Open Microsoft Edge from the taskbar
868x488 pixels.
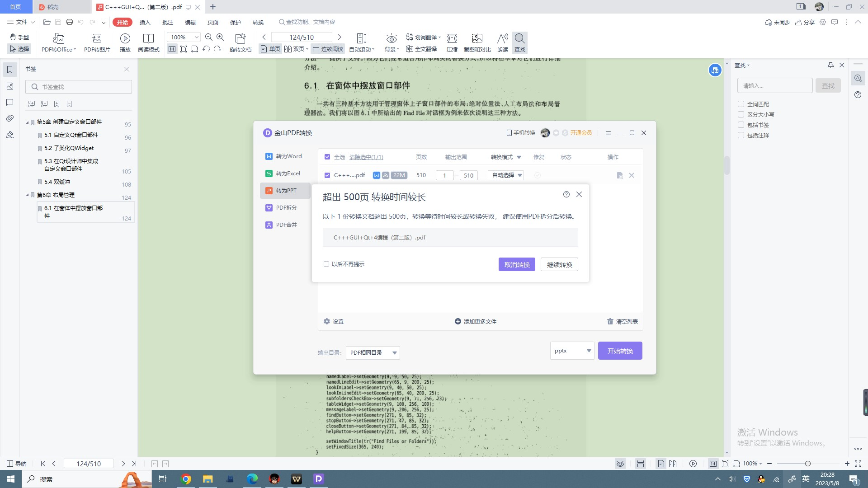(252, 479)
